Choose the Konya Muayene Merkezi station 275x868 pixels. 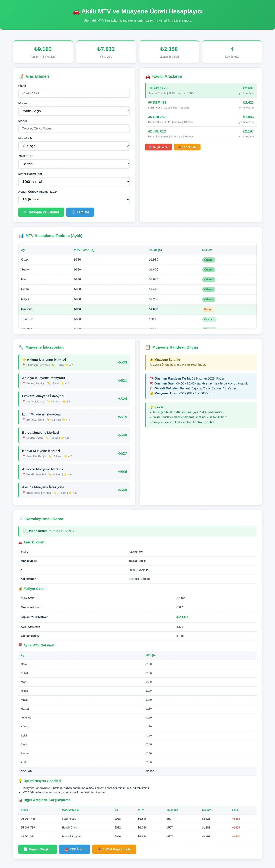74,454
